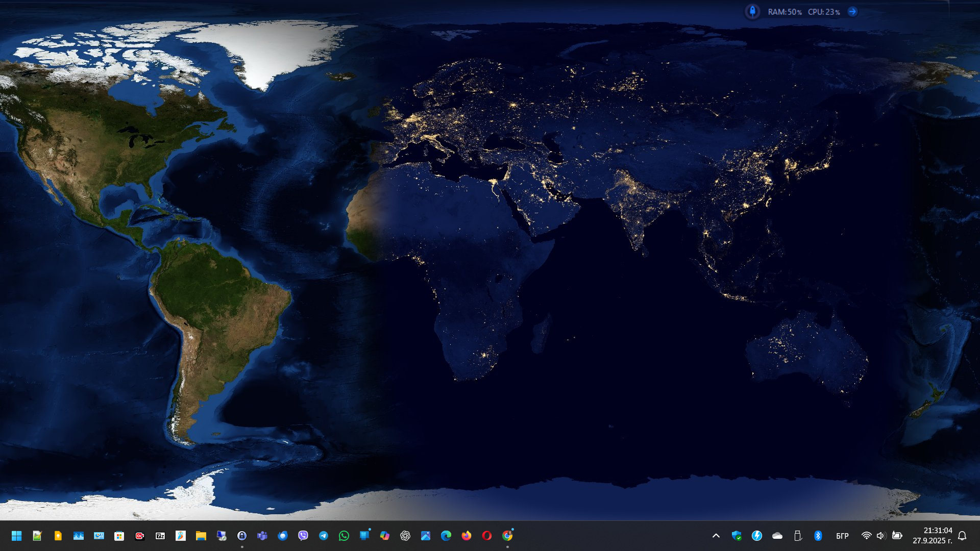Launch 7-Zip from the taskbar
The image size is (980, 551).
point(160,536)
